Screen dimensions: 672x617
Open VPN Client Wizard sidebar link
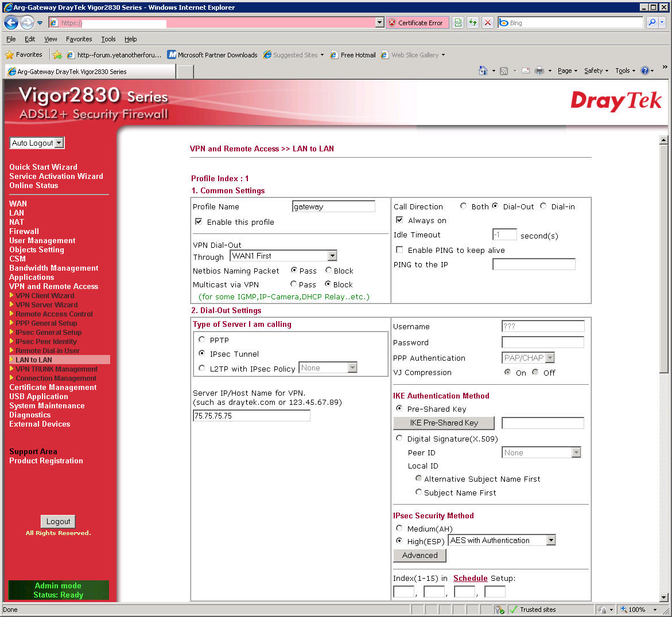(45, 295)
